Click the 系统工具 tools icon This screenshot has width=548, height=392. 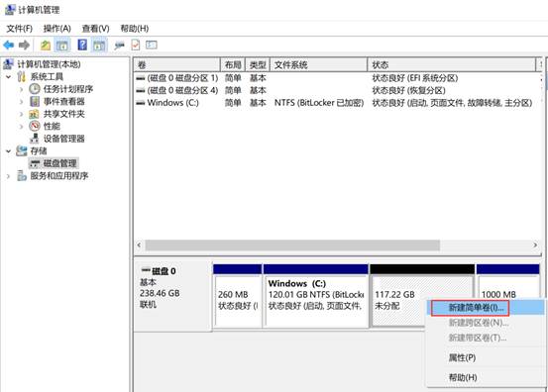click(22, 76)
